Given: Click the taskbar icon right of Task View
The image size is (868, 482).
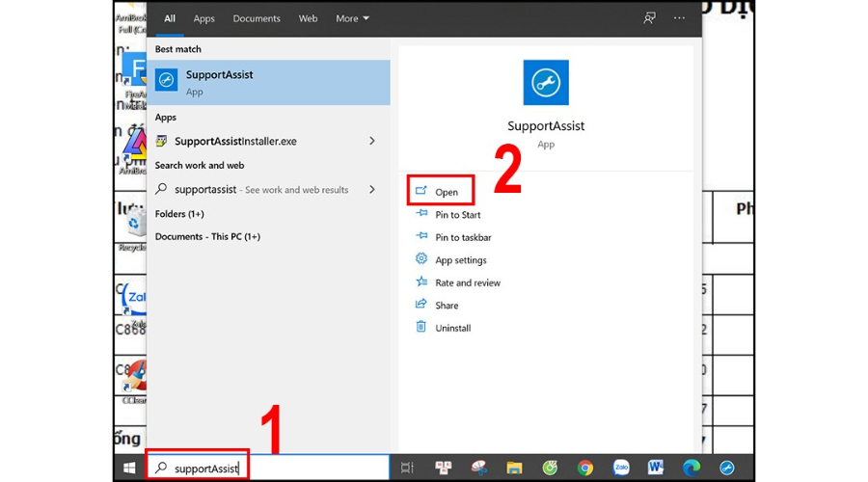Looking at the screenshot, I should [x=444, y=469].
